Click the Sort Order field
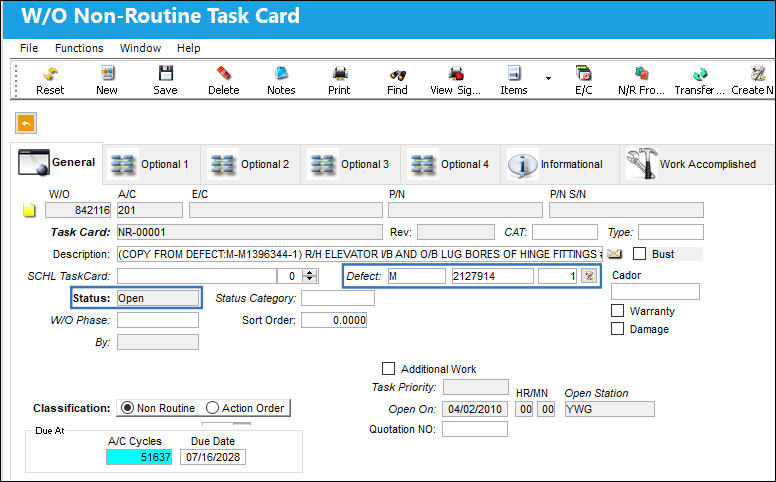776x482 pixels. tap(334, 320)
